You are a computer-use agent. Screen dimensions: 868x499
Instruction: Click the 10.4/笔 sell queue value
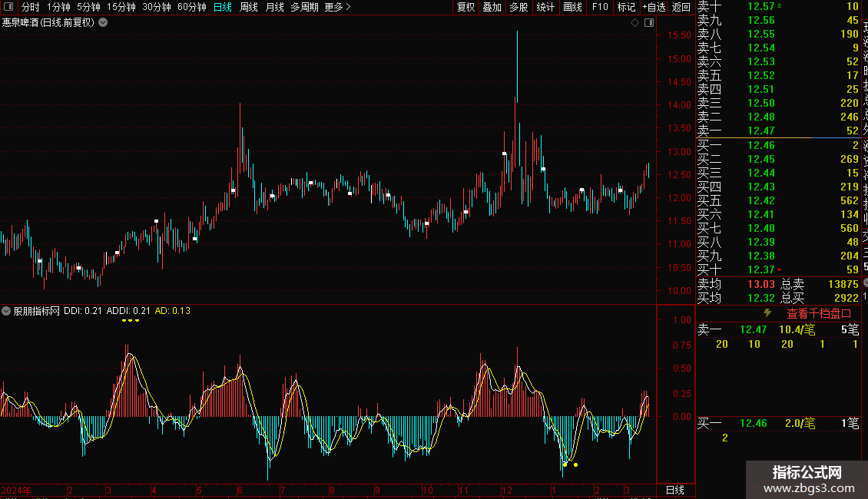point(797,329)
